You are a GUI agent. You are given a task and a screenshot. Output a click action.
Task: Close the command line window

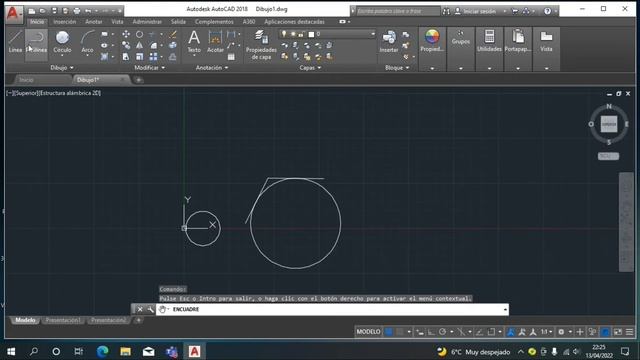pyautogui.click(x=140, y=309)
